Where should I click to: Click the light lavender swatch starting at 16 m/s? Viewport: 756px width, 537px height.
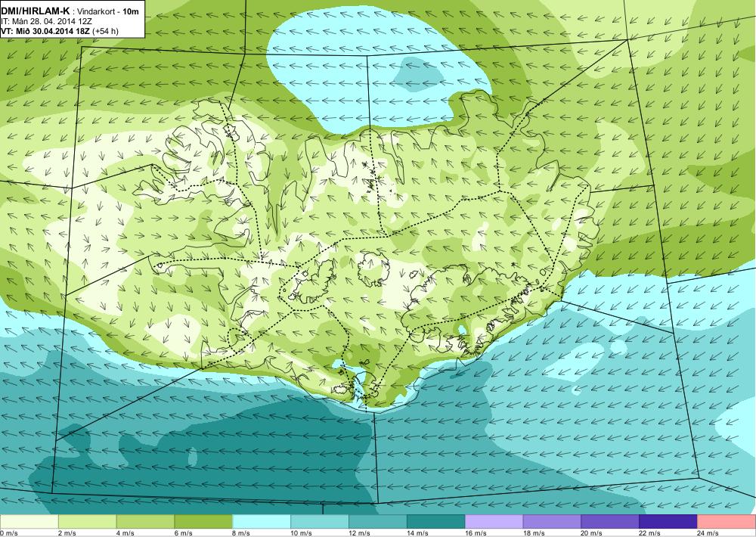click(494, 522)
